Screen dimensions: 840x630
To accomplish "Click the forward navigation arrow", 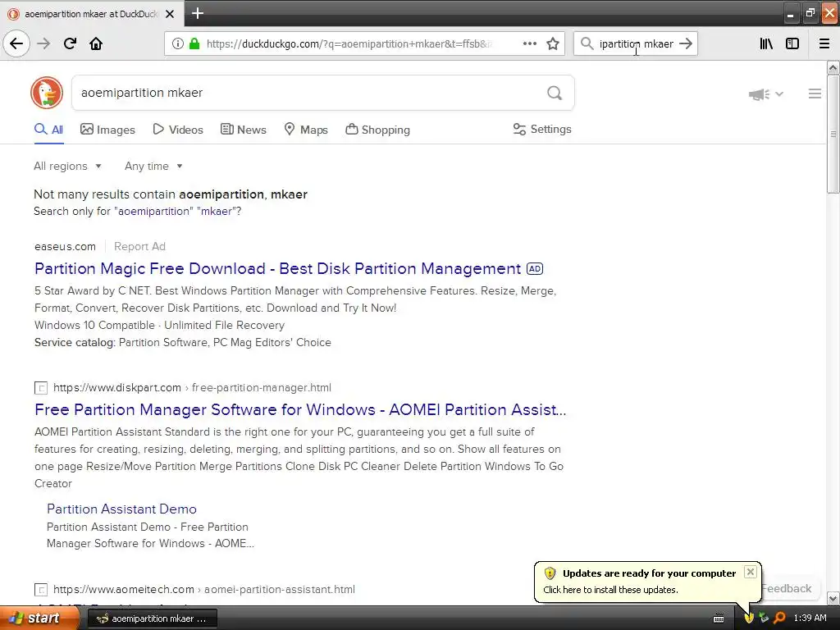I will 43,43.
